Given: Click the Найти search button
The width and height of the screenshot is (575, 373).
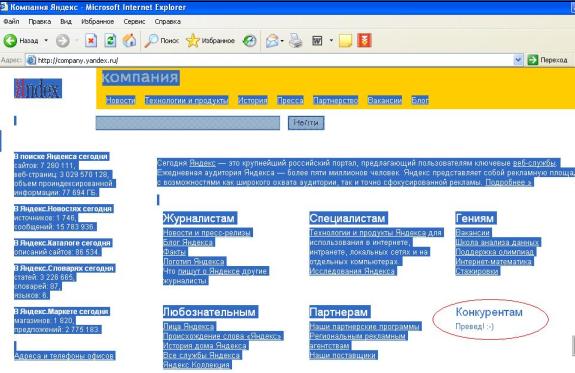Looking at the screenshot, I should point(306,123).
